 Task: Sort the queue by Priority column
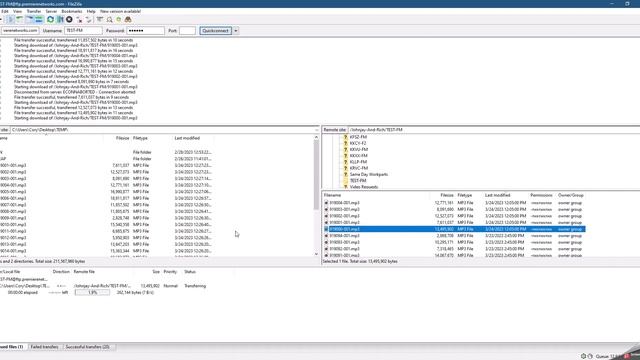[170, 272]
